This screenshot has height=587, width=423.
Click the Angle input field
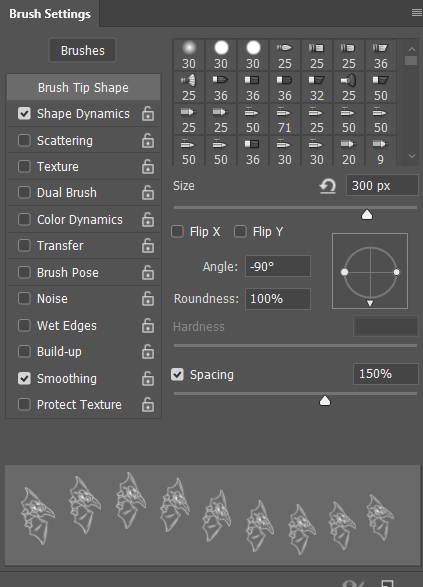[x=278, y=266]
